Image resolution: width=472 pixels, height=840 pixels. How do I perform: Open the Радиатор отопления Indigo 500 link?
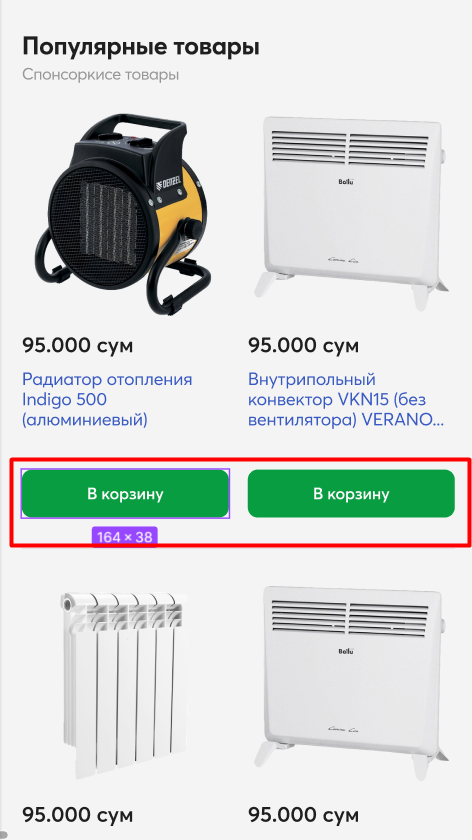pos(107,400)
